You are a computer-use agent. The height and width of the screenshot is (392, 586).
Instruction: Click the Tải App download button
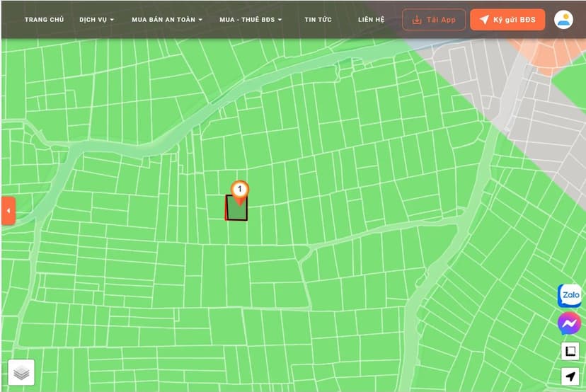[x=434, y=20]
